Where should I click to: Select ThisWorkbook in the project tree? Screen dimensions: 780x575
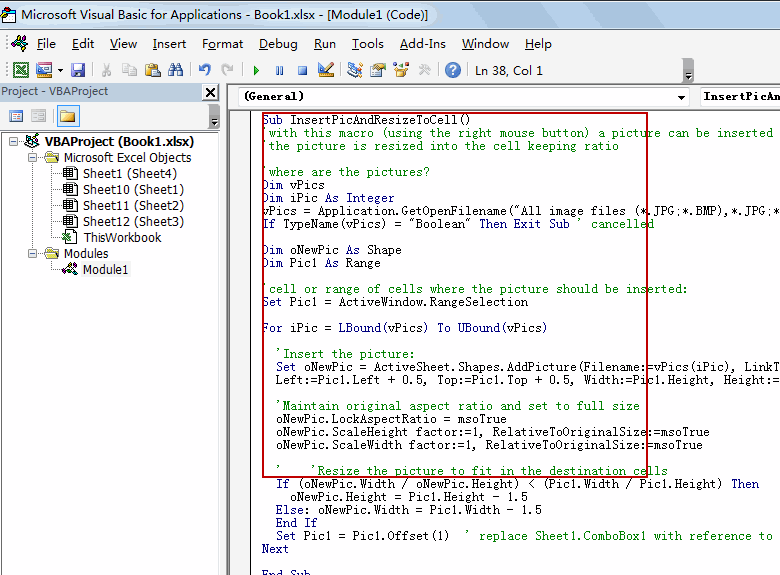[121, 238]
